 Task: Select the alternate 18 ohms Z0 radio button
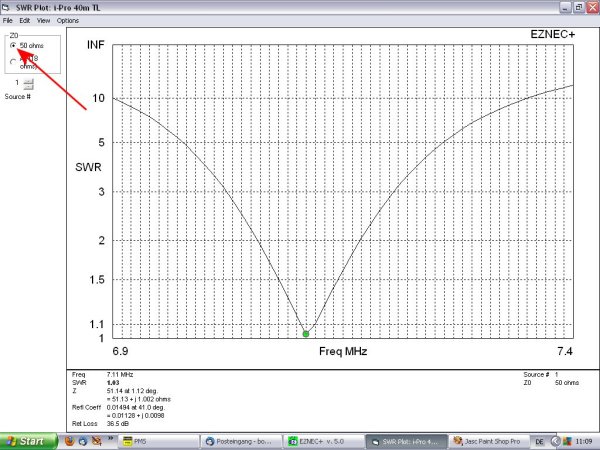click(13, 62)
